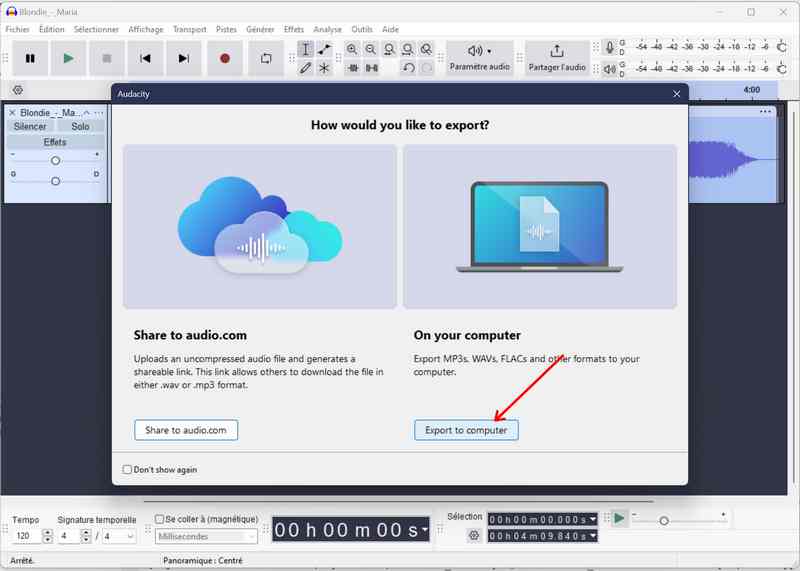The width and height of the screenshot is (800, 571).
Task: Select the Selection (I-beam) tool
Action: (x=306, y=49)
